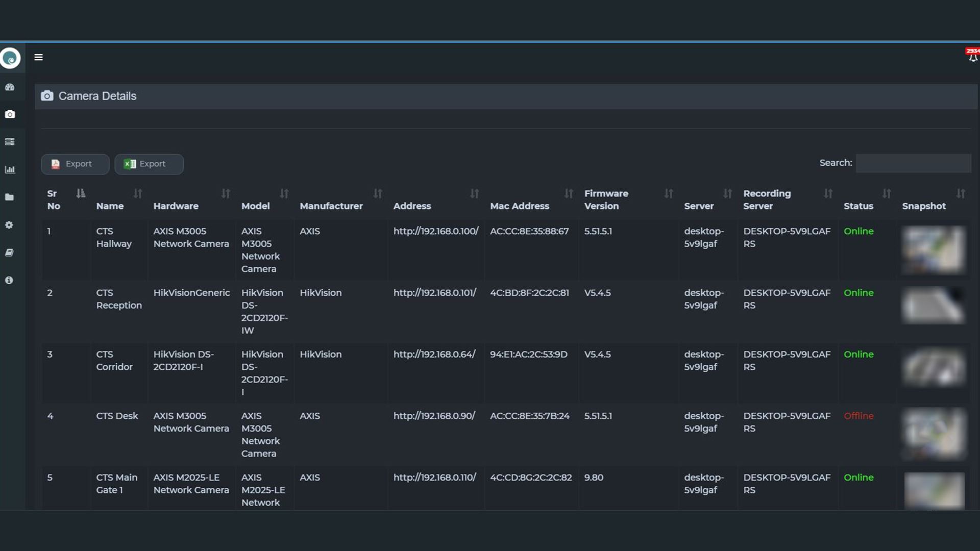Open the settings gear sidebar icon

(x=9, y=225)
